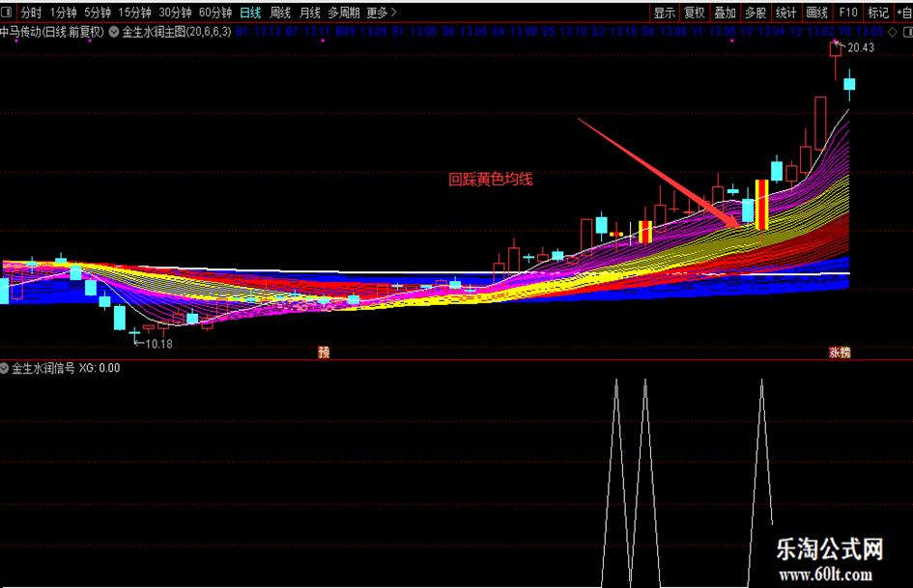This screenshot has height=588, width=913.
Task: Select the 1分钟 period tab
Action: tap(63, 13)
